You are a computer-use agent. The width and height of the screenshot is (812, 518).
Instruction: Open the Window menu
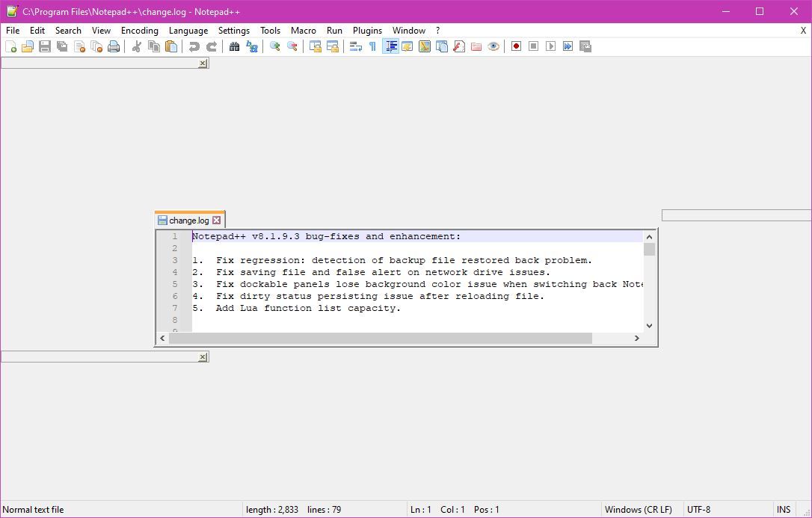[x=409, y=31]
